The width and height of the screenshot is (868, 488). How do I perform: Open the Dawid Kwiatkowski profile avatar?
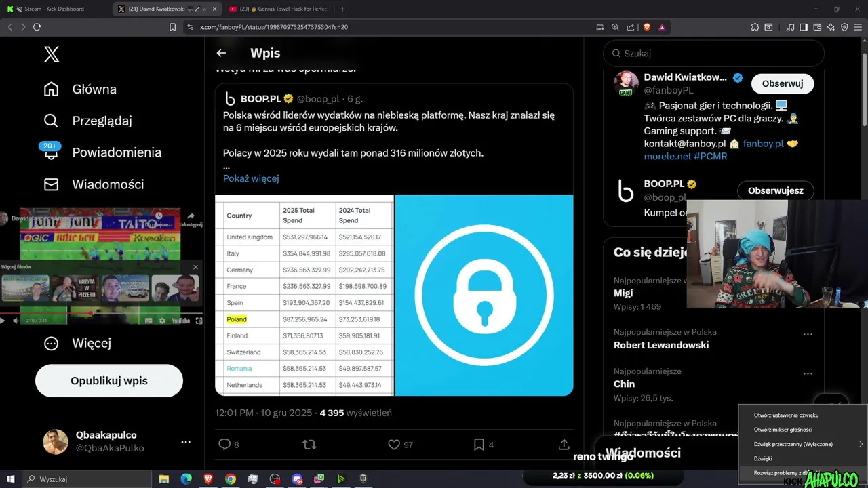coord(626,83)
